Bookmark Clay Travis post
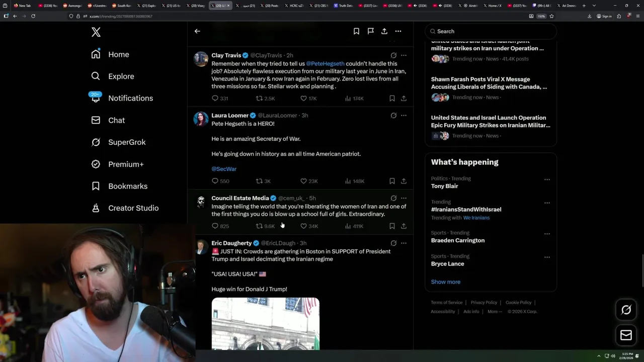This screenshot has width=644, height=362. coord(392,99)
